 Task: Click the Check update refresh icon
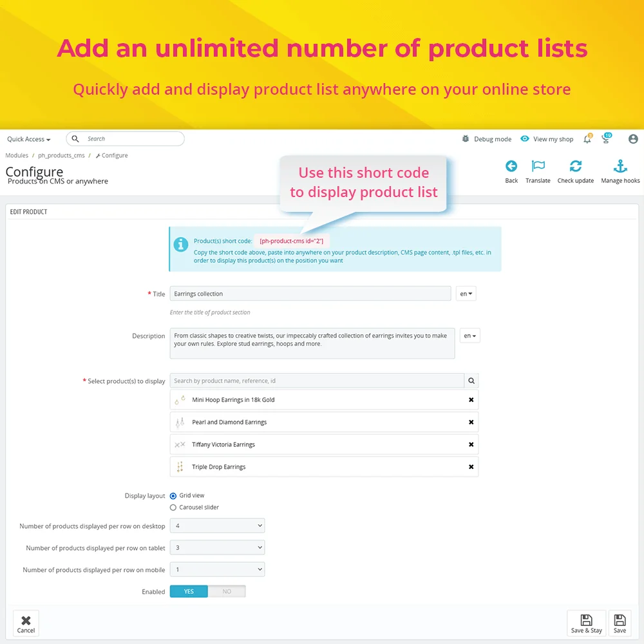click(x=575, y=167)
